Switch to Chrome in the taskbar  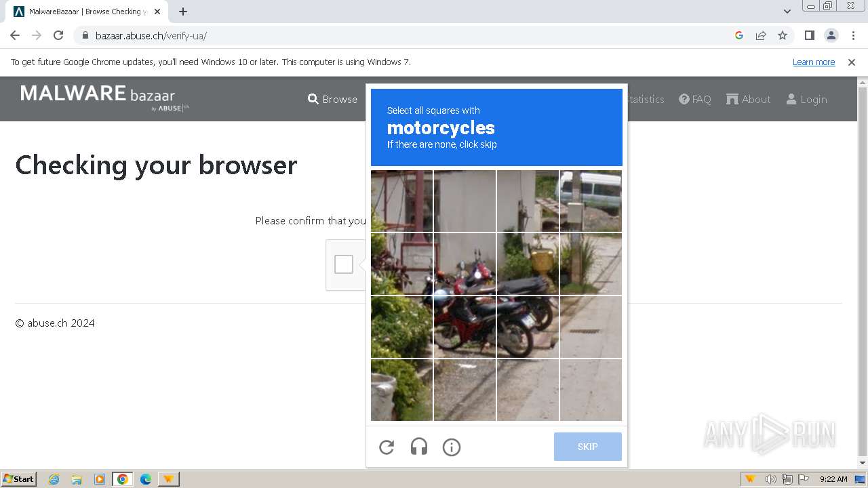tap(123, 479)
